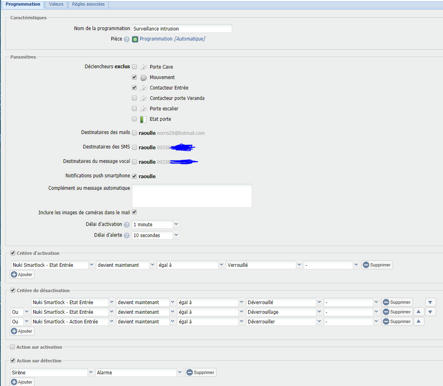Uncheck the Mouvement excluded trigger
This screenshot has height=386, width=443.
134,77
